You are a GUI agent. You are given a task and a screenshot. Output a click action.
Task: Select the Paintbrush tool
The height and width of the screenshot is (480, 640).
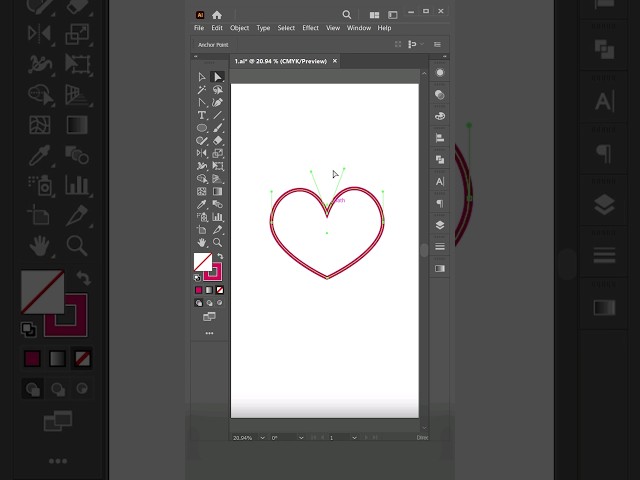[x=218, y=128]
